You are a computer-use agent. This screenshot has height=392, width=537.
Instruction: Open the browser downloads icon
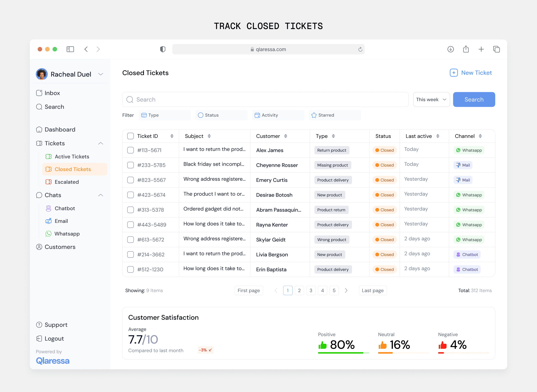pyautogui.click(x=450, y=49)
